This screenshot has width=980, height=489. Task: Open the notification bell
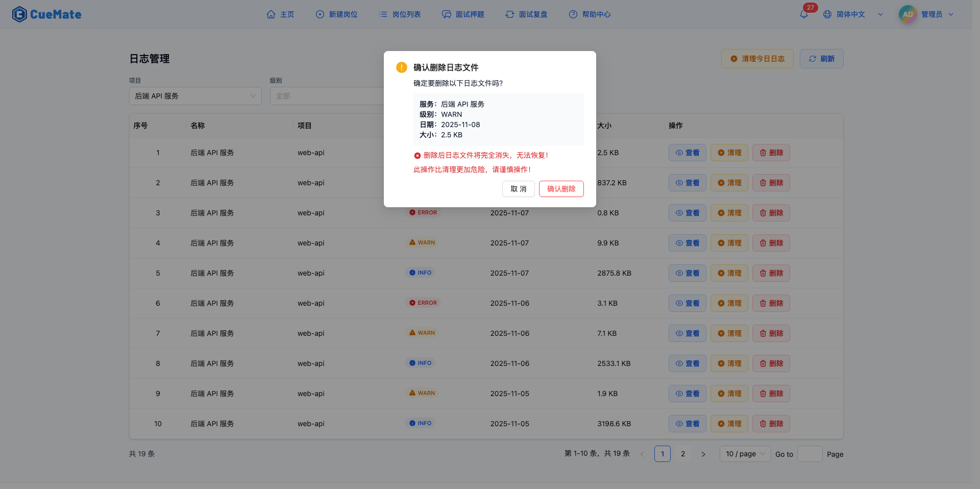tap(804, 14)
